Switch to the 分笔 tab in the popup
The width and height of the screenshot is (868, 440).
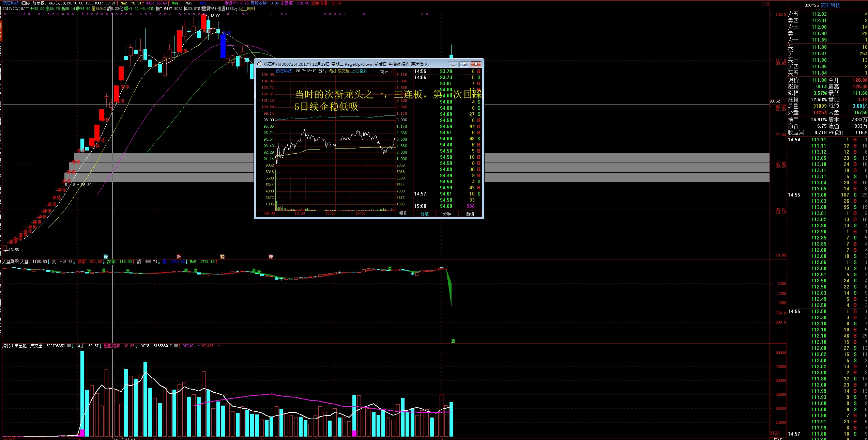coord(424,214)
